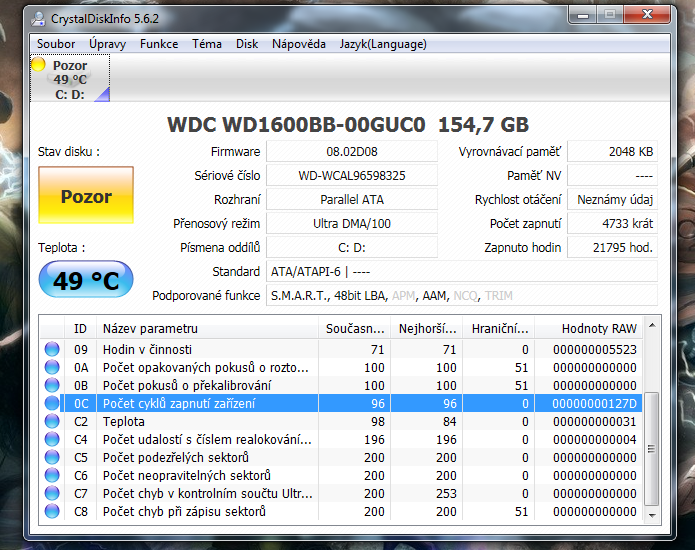Click status orb for row C4
The height and width of the screenshot is (550, 695).
[x=52, y=439]
